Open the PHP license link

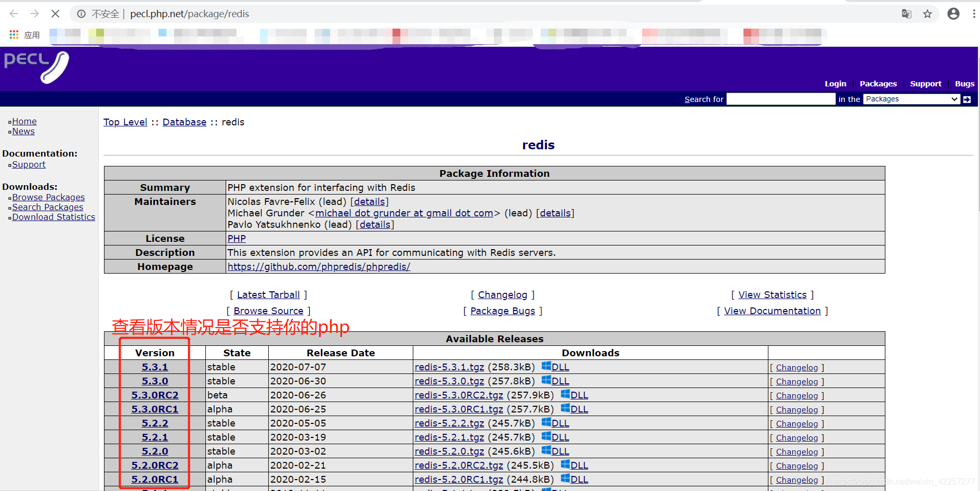point(237,238)
